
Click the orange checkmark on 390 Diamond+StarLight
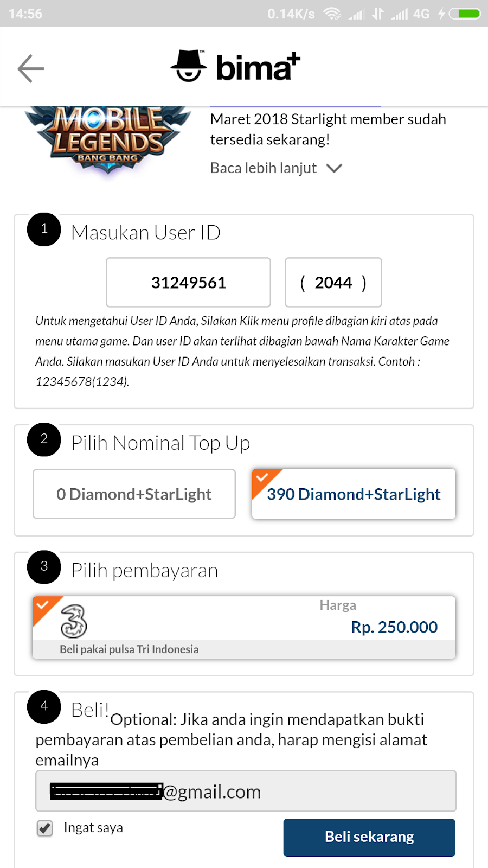(x=262, y=478)
